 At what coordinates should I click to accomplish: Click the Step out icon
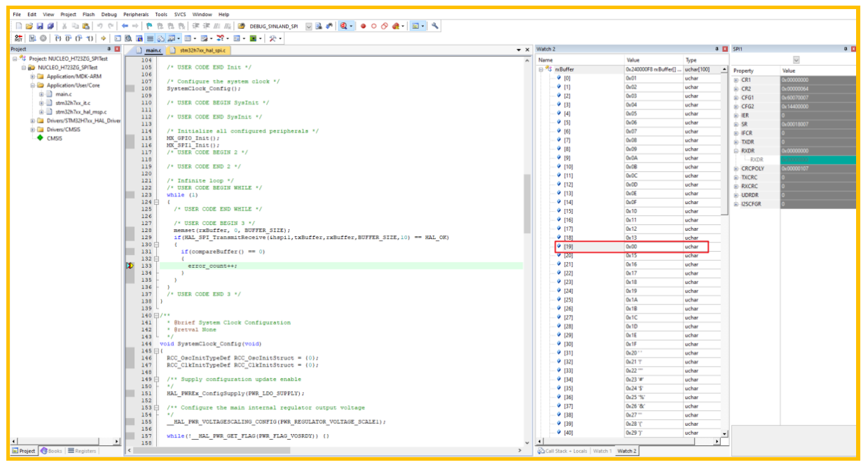click(x=78, y=39)
